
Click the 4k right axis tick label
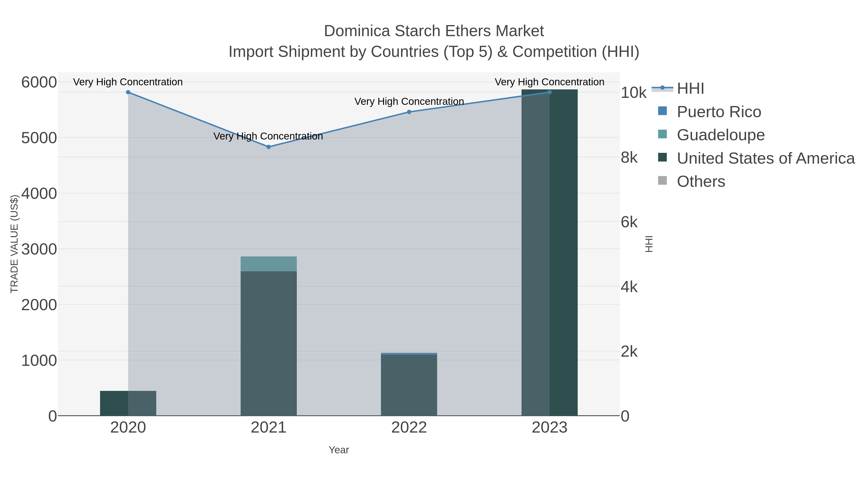point(629,287)
